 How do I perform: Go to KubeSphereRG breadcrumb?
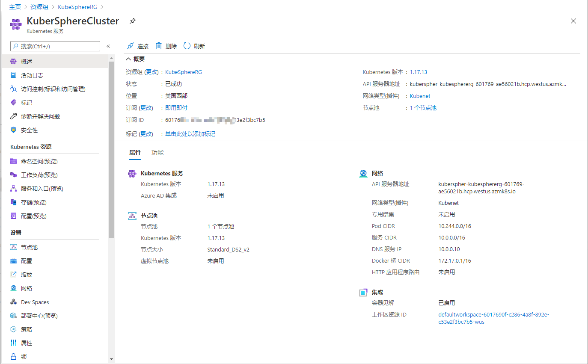coord(78,7)
